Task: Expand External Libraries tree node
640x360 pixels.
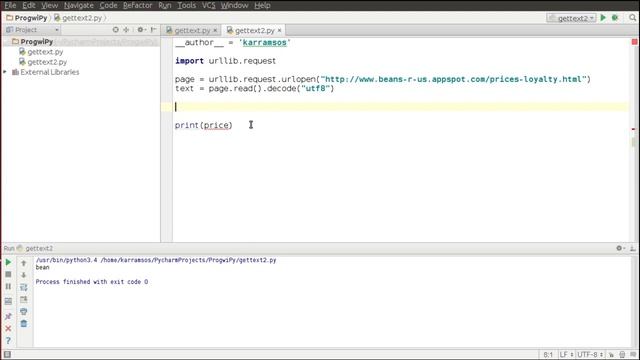Action: (5, 72)
